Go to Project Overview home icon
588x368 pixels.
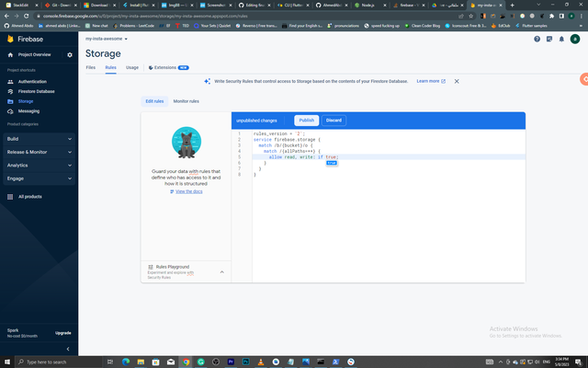[10, 55]
